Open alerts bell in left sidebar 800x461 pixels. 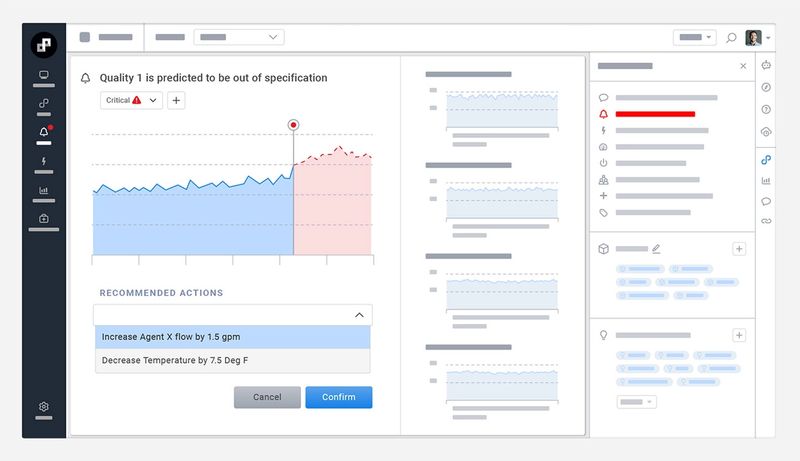(43, 132)
